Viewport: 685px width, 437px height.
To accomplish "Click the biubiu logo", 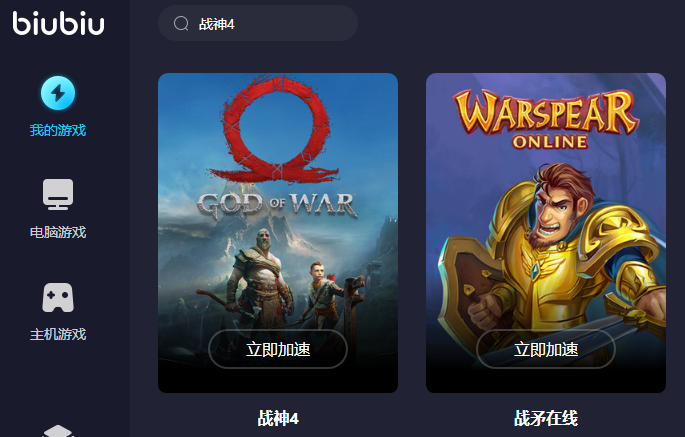I will pyautogui.click(x=58, y=23).
